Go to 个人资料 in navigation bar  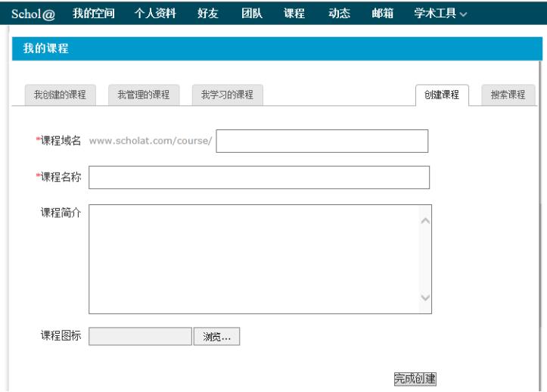tap(155, 13)
